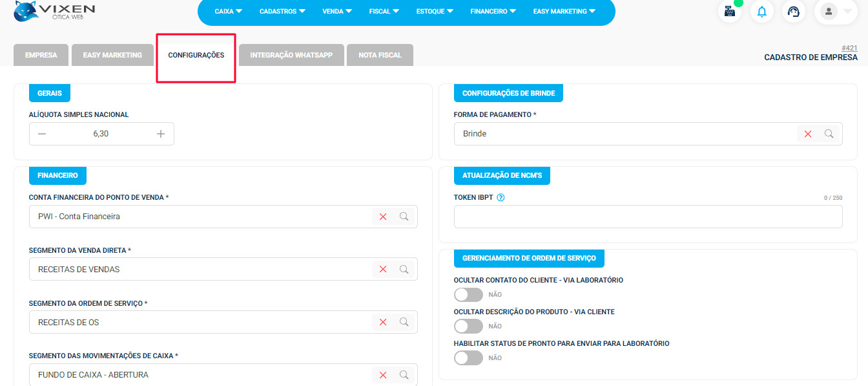
Task: Increase Alíquota Simples Nacional with plus
Action: pos(161,134)
